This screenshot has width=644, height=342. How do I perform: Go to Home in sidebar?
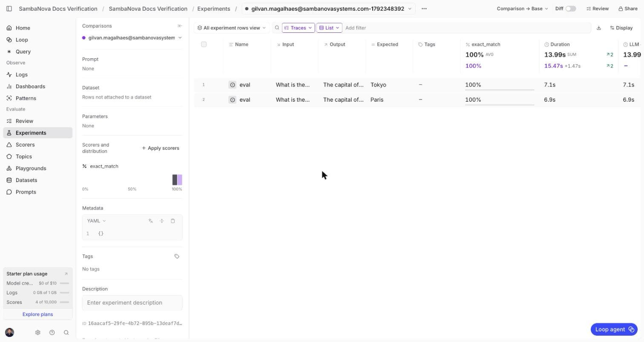click(x=37, y=28)
